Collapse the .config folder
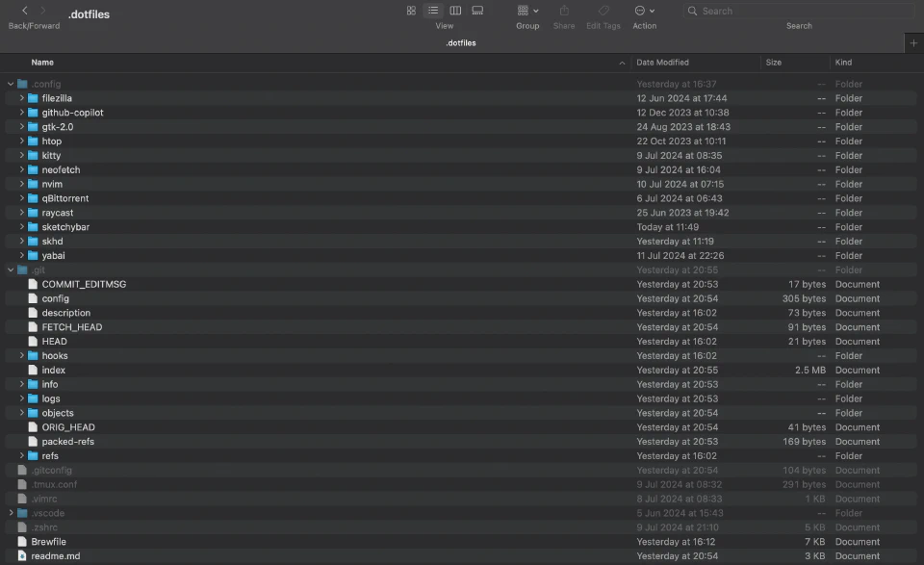Image resolution: width=924 pixels, height=565 pixels. 11,84
